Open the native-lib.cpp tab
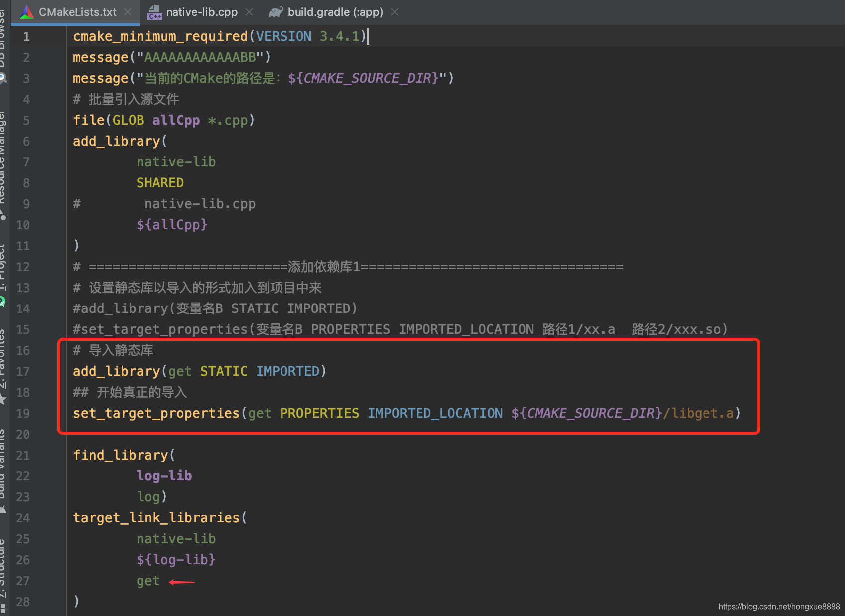This screenshot has width=845, height=616. tap(202, 12)
